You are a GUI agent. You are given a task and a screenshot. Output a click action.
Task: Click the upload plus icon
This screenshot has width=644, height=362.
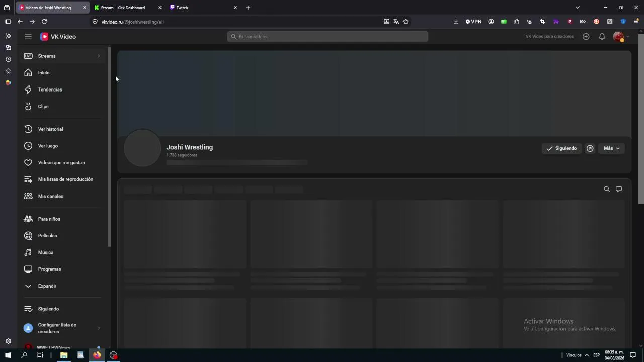tap(586, 36)
